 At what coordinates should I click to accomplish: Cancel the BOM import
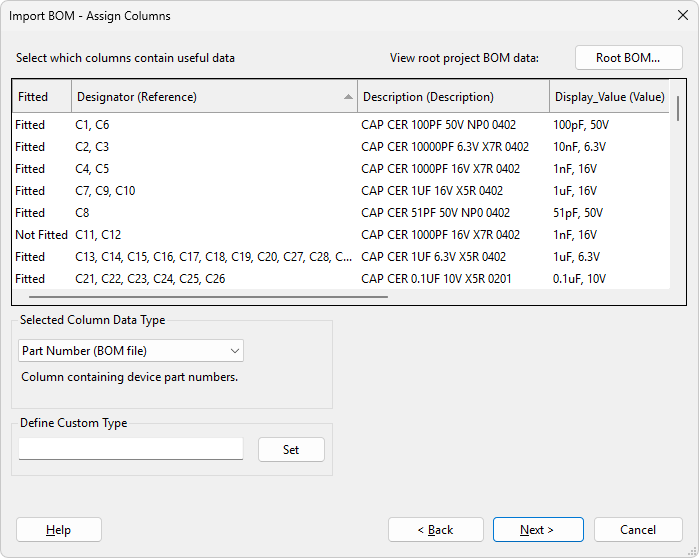pyautogui.click(x=638, y=530)
